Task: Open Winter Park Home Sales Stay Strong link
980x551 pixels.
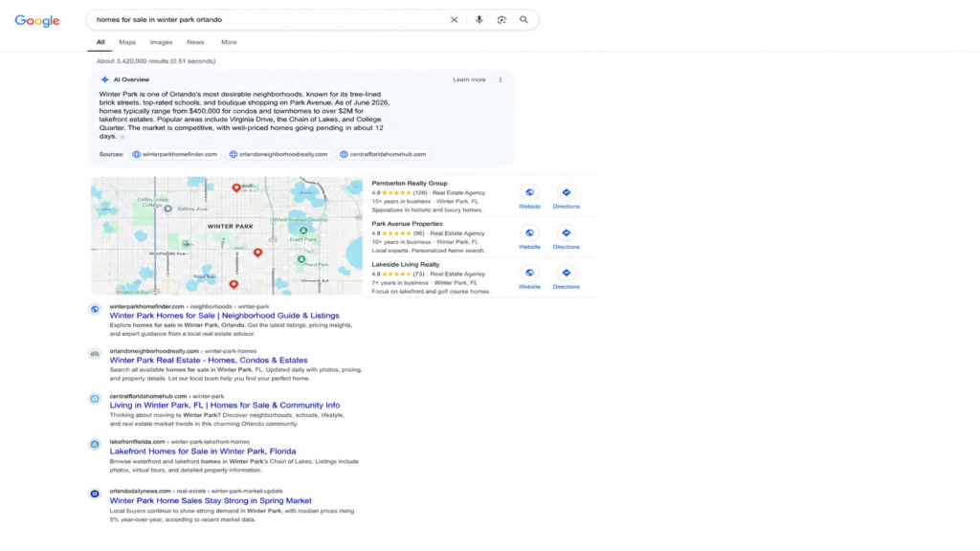Action: (x=210, y=500)
